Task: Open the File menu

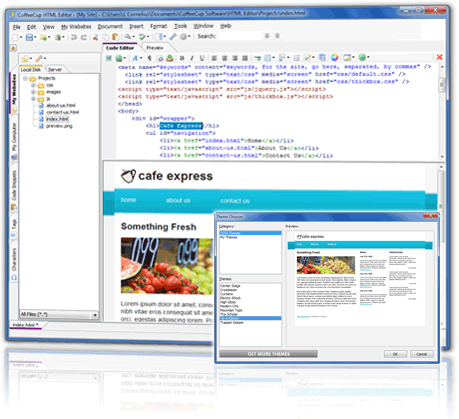Action: pos(16,27)
